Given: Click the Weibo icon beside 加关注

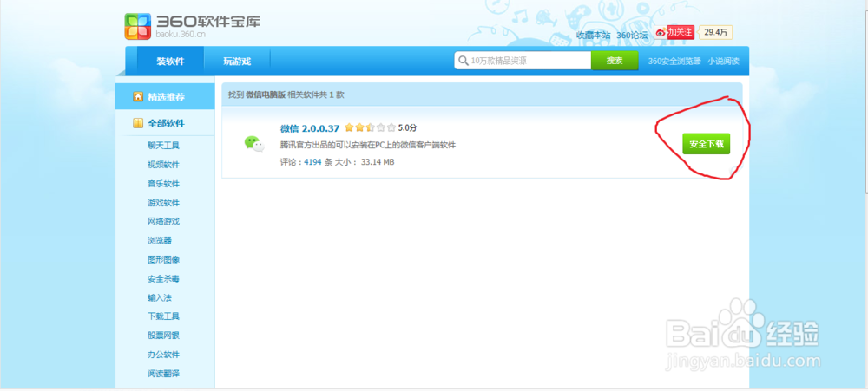Looking at the screenshot, I should click(661, 33).
